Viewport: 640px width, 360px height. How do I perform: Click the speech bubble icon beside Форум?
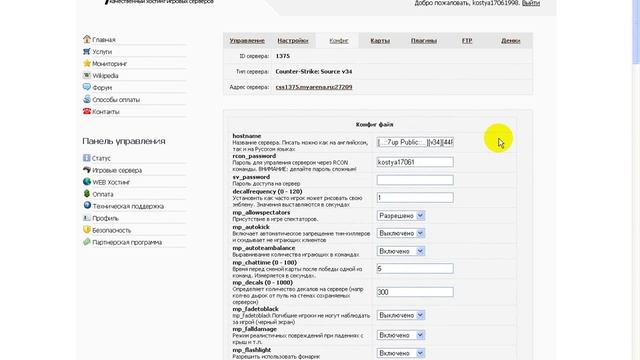tap(87, 87)
